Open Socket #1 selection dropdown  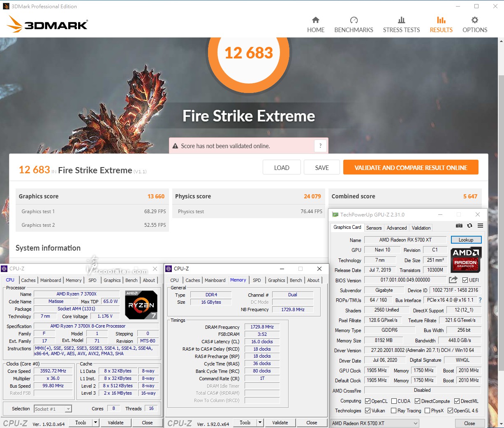pyautogui.click(x=53, y=409)
